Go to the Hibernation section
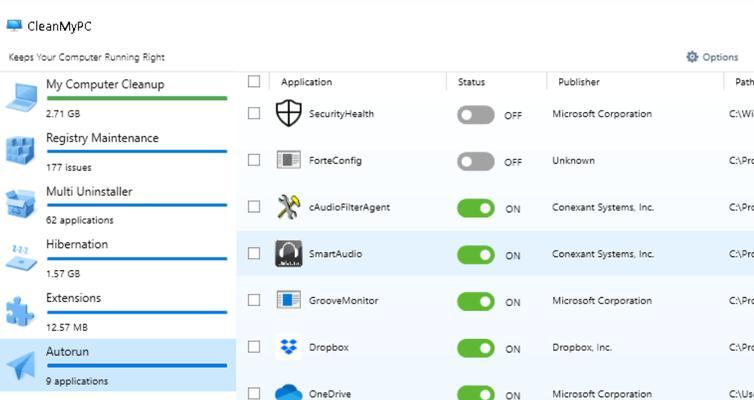This screenshot has height=400, width=754. (x=118, y=259)
